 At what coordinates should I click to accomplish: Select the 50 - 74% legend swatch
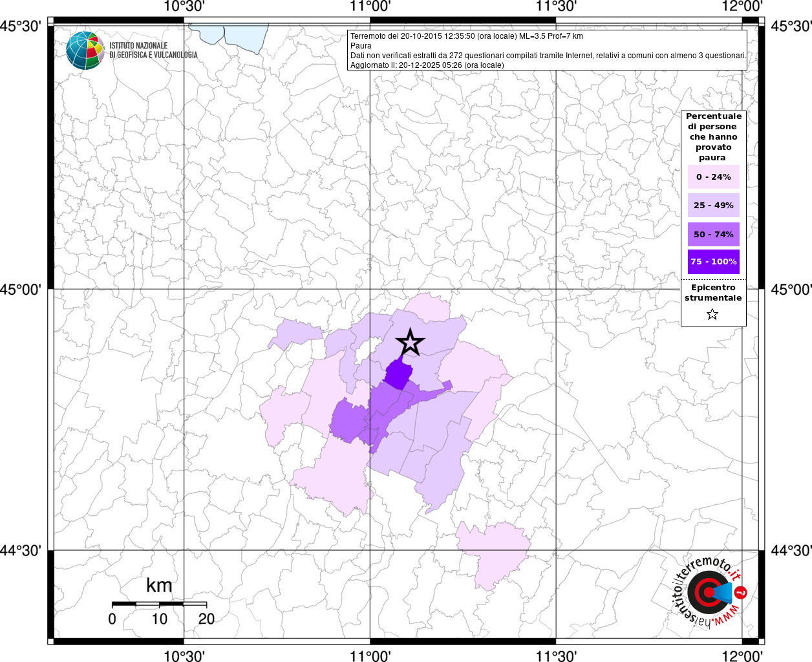click(713, 234)
